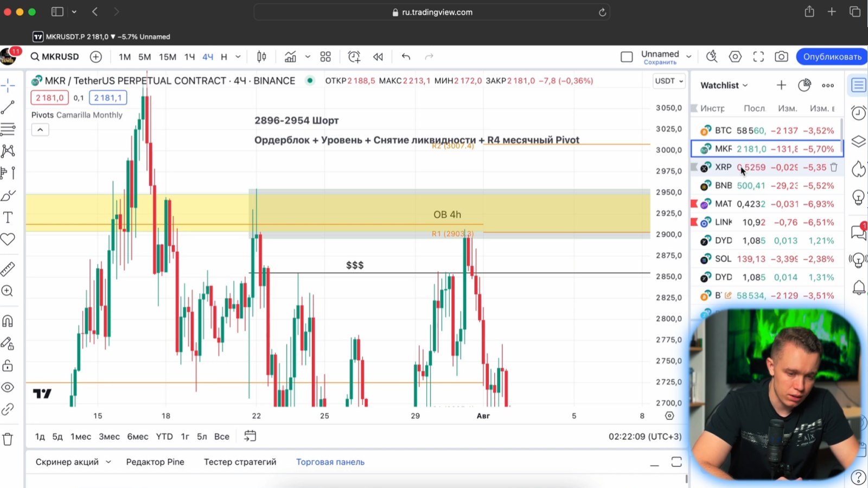Select the 1Ч timeframe

tap(189, 57)
